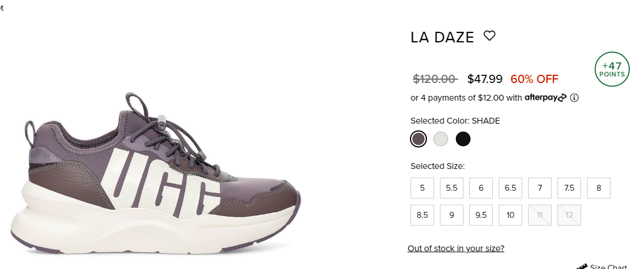Image resolution: width=644 pixels, height=269 pixels.
Task: Choose size 6
Action: point(481,188)
